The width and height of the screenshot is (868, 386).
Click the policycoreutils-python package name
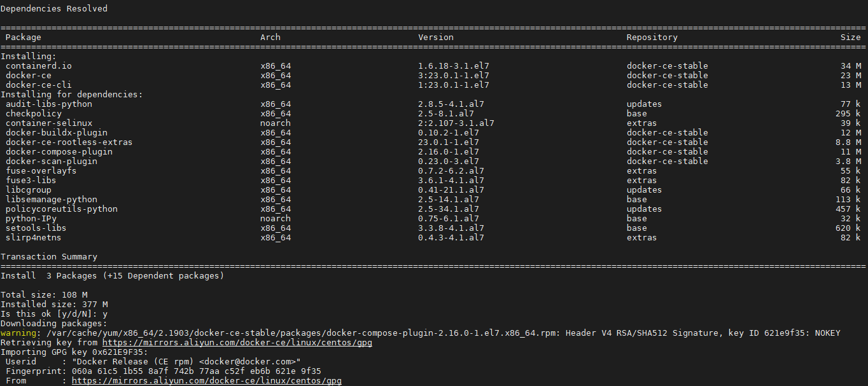61,209
